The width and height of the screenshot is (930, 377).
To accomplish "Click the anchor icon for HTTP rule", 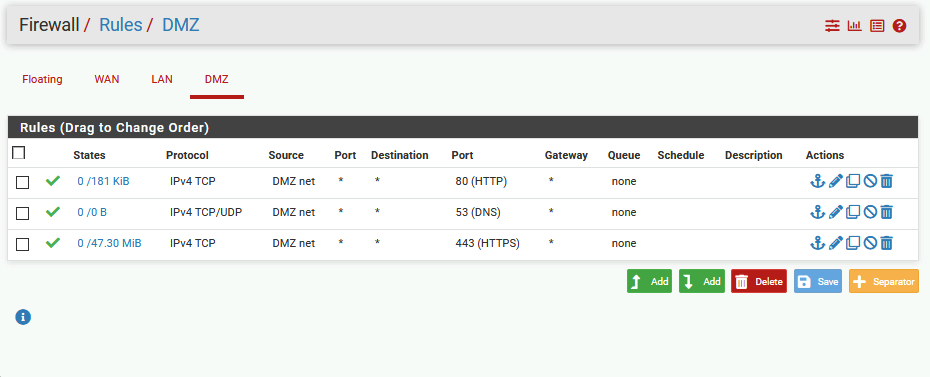I will 817,181.
